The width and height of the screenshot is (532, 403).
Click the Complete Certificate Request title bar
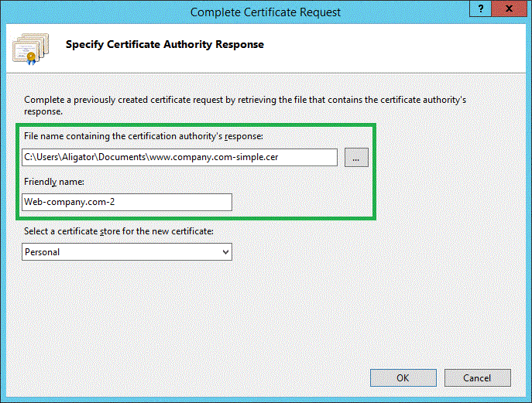(x=265, y=12)
